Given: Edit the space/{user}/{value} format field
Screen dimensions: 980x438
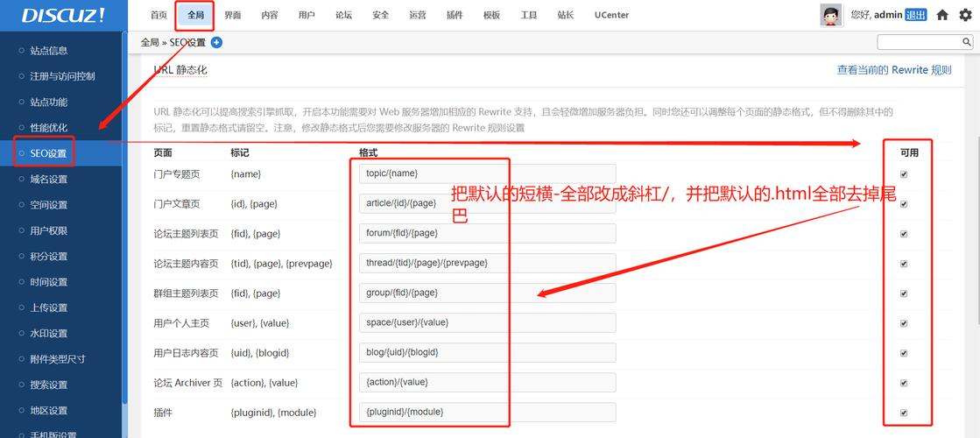Looking at the screenshot, I should [x=488, y=323].
